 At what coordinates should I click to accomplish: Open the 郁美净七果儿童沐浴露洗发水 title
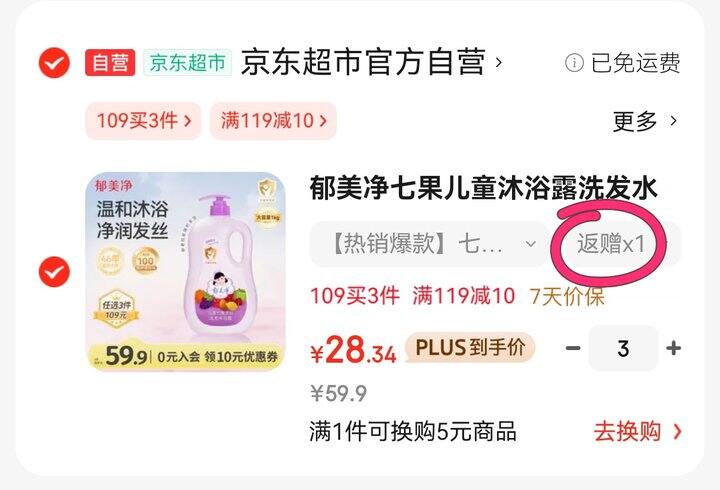(484, 188)
